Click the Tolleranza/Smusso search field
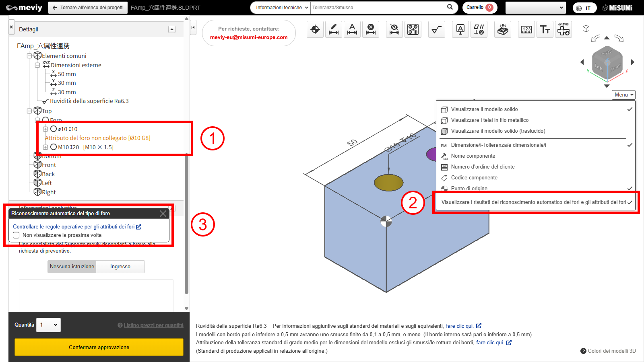The image size is (644, 362). click(x=378, y=8)
